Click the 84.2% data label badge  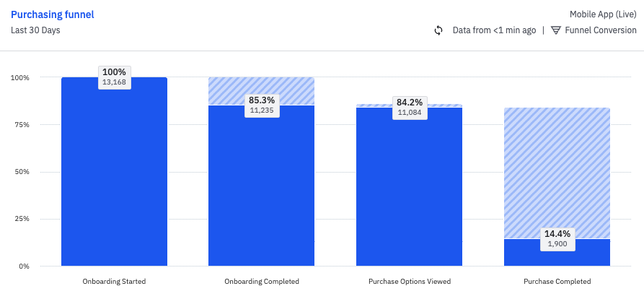click(x=409, y=107)
